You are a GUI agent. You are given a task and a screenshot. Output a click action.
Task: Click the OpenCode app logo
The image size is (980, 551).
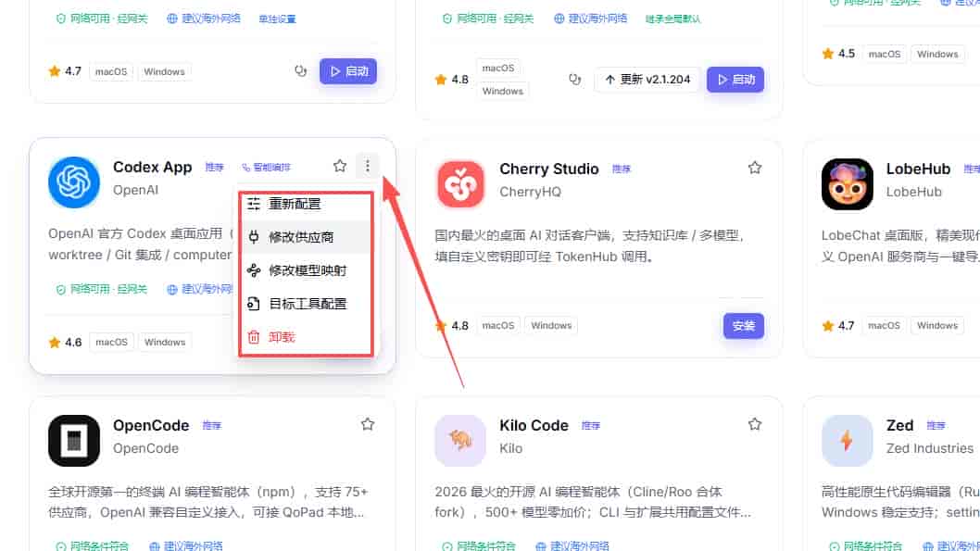(74, 441)
